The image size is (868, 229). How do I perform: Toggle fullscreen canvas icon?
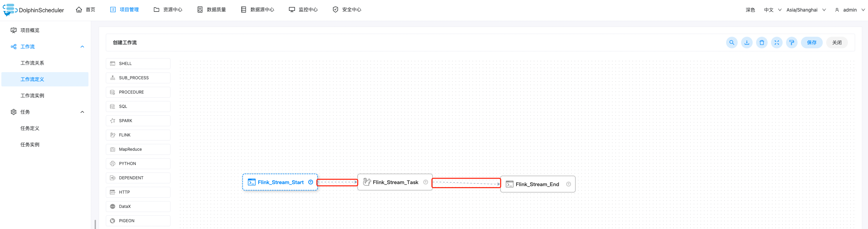(x=776, y=43)
